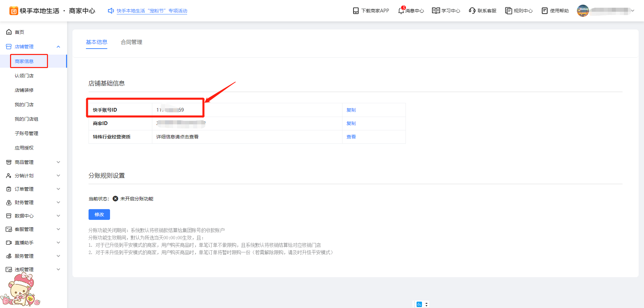Click the message center bell icon

(401, 11)
